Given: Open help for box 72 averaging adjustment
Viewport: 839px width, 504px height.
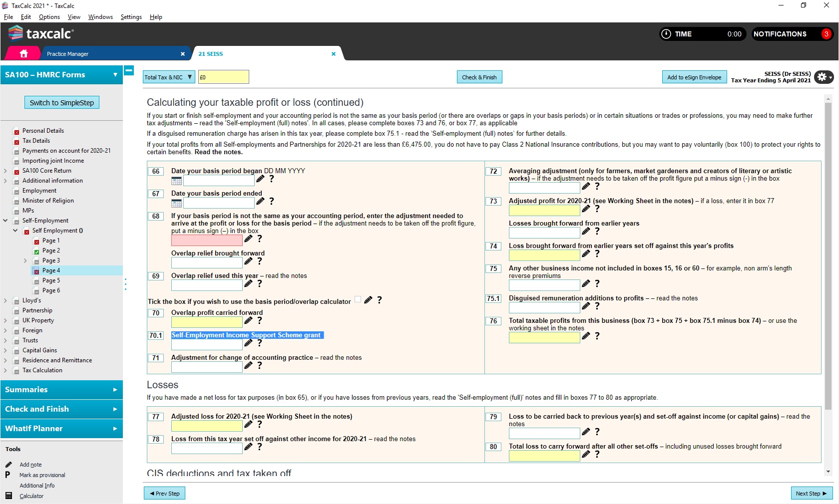Looking at the screenshot, I should [x=597, y=186].
